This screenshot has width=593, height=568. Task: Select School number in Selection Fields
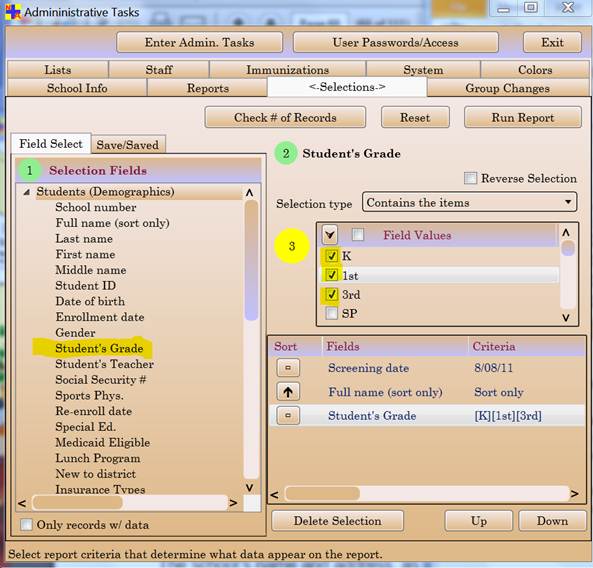click(x=96, y=207)
